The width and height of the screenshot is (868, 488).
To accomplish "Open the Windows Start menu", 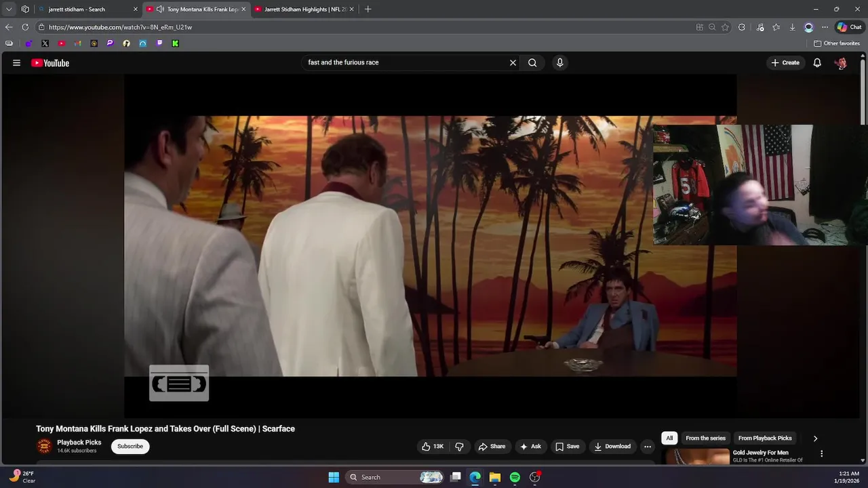I will click(x=334, y=477).
